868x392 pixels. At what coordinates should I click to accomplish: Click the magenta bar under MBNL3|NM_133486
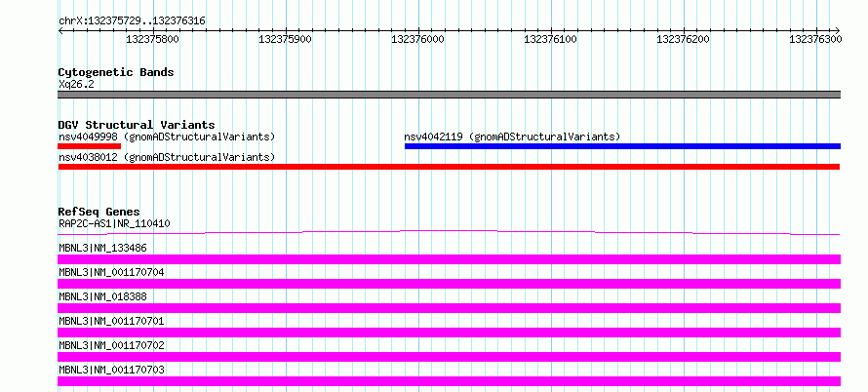click(449, 259)
